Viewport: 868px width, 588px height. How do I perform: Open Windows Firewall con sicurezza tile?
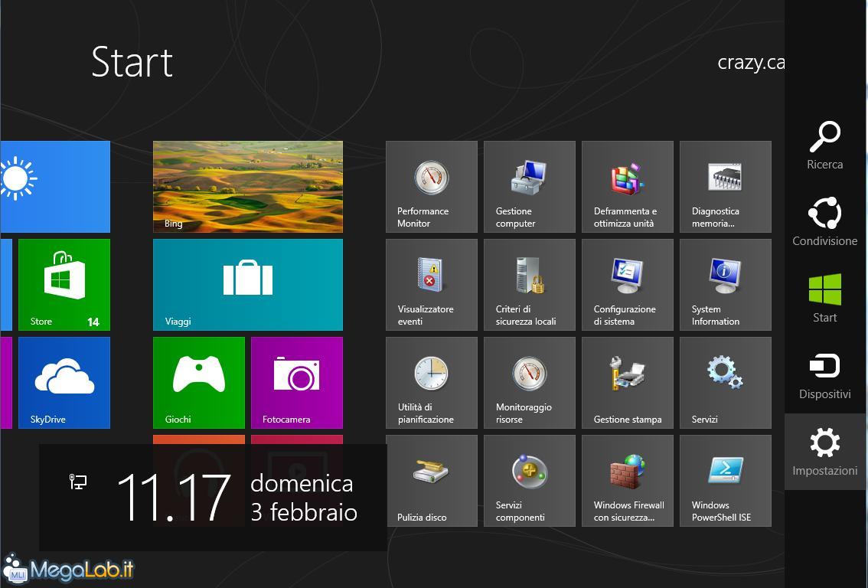tap(627, 481)
